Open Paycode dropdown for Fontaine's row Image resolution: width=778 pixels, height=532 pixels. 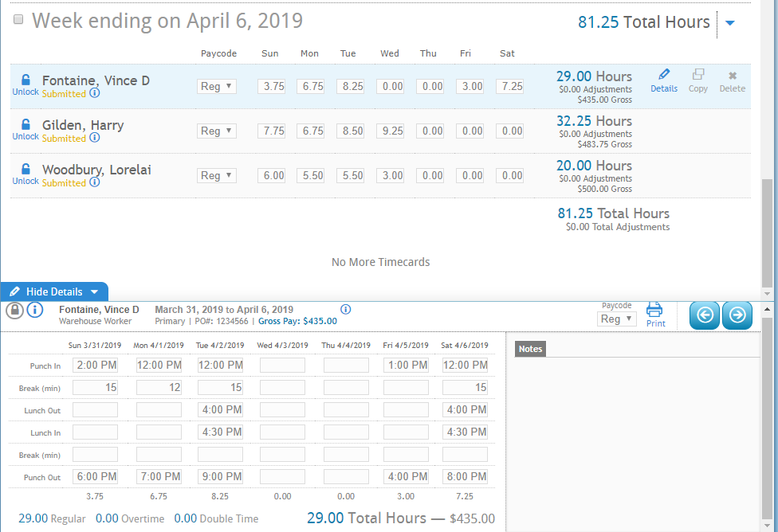pos(217,86)
